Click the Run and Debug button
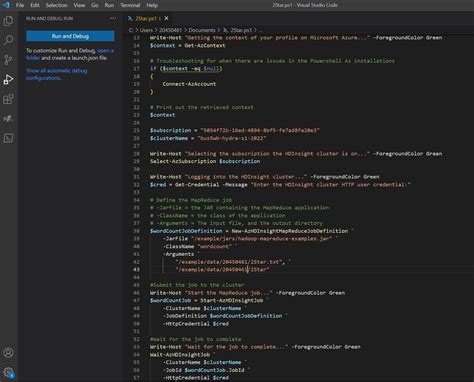Screen dimensions: 474x382 tap(70, 36)
